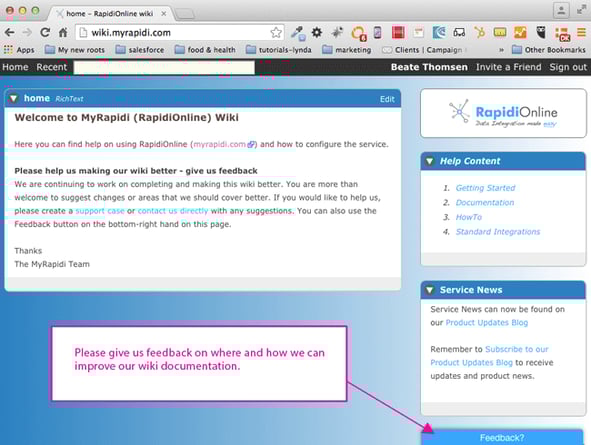This screenshot has height=445, width=591.
Task: Open the Chrome hamburger menu
Action: pyautogui.click(x=582, y=33)
